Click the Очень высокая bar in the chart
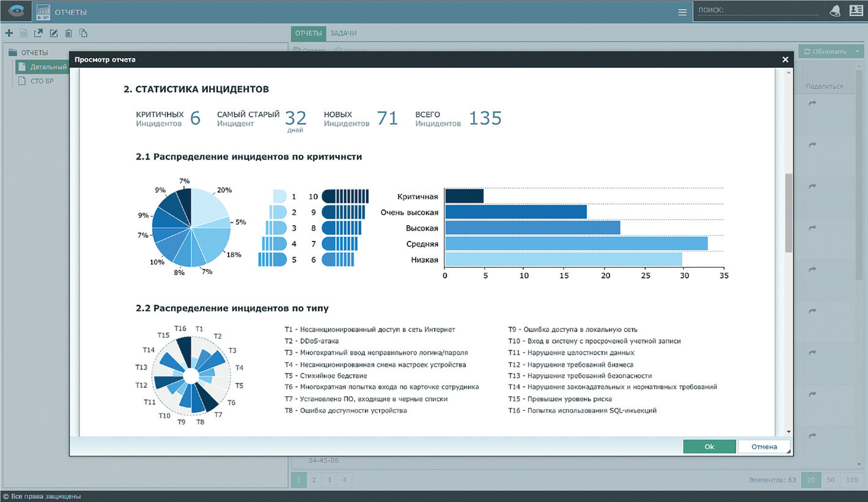This screenshot has width=868, height=502. [515, 212]
